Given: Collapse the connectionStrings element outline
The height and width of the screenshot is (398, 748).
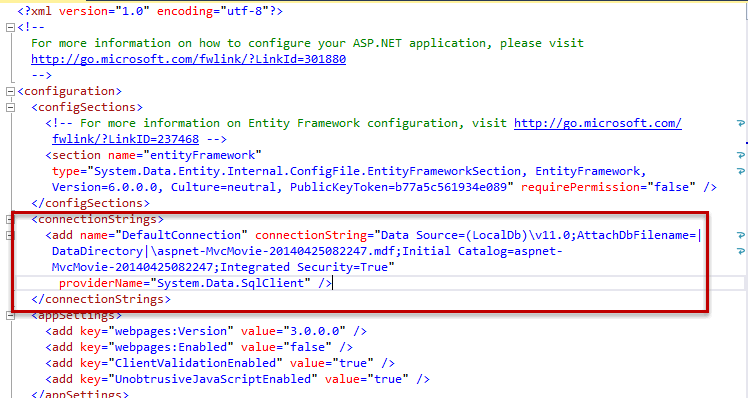Looking at the screenshot, I should (10, 220).
